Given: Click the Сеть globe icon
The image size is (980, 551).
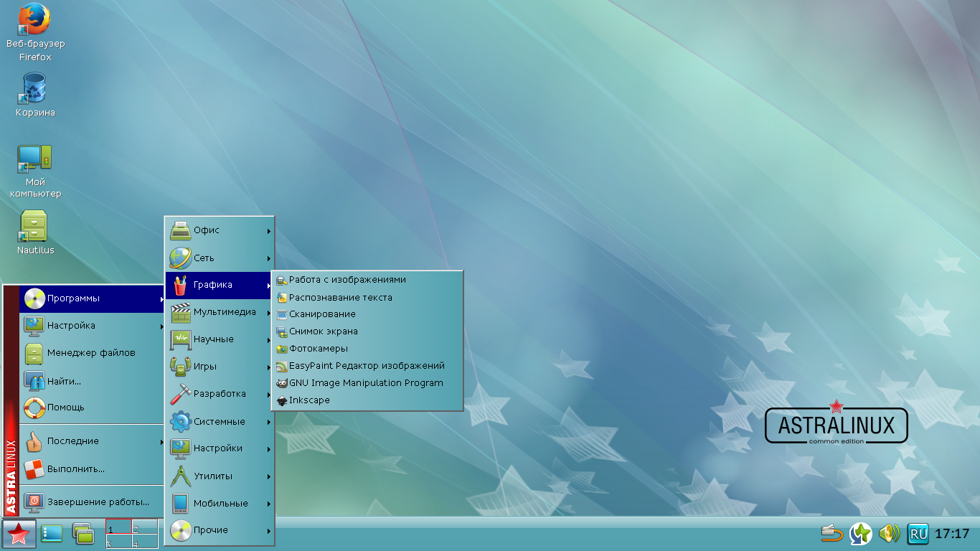Looking at the screenshot, I should [181, 258].
